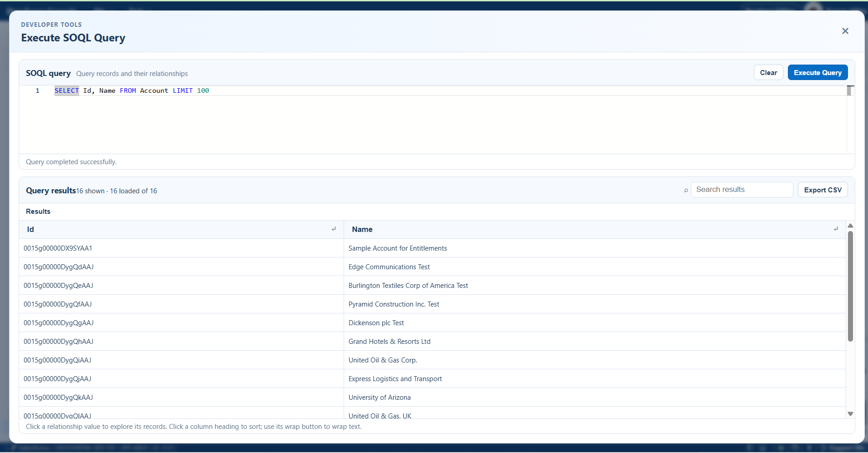Select Id cell 0015g00000DygQkAAJ
Image resolution: width=868 pixels, height=453 pixels.
(x=181, y=398)
